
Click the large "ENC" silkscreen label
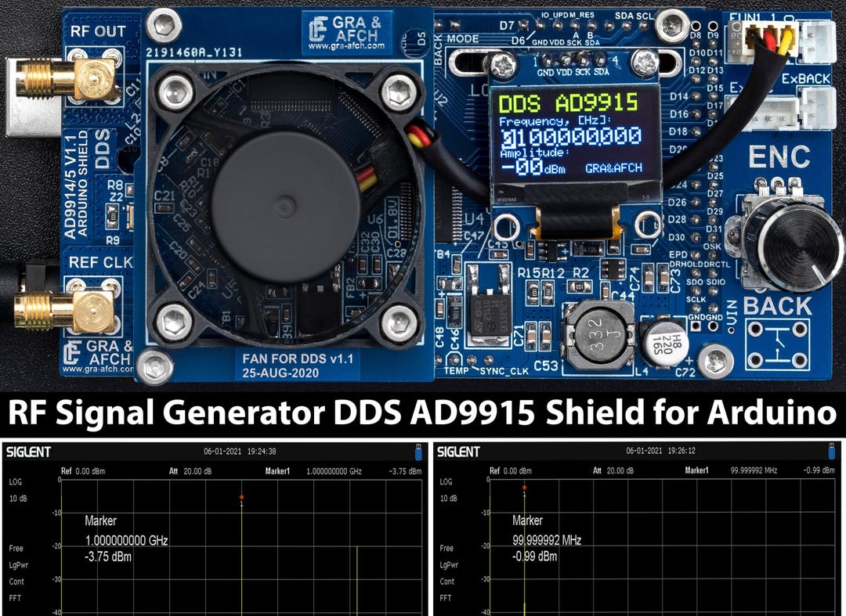coord(779,157)
